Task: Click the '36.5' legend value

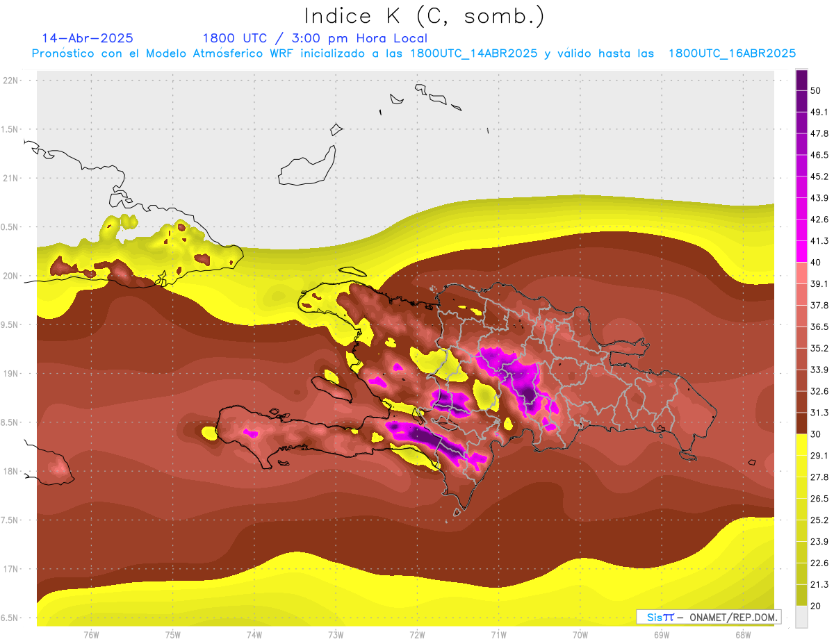Action: 819,327
